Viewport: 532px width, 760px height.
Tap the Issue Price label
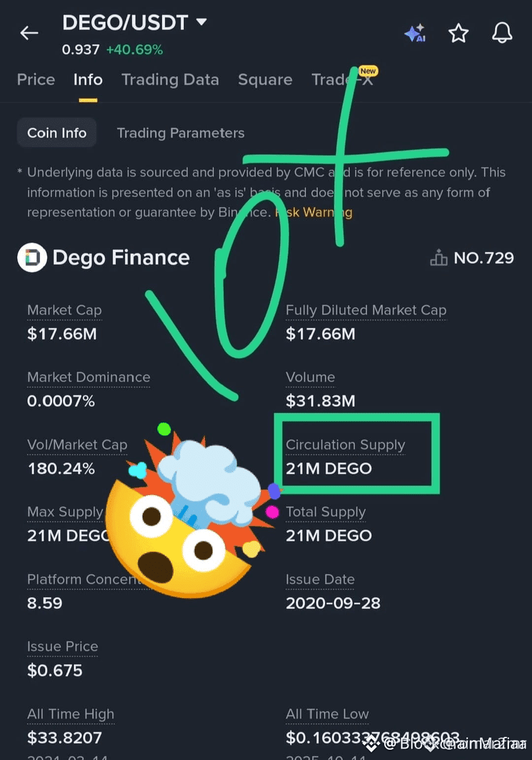pos(62,646)
